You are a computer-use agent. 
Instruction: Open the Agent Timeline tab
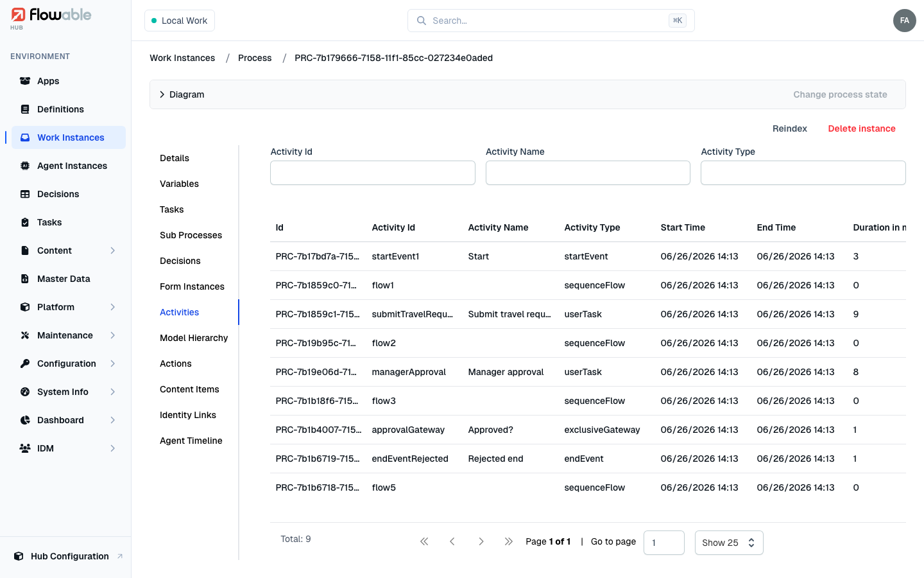click(191, 441)
